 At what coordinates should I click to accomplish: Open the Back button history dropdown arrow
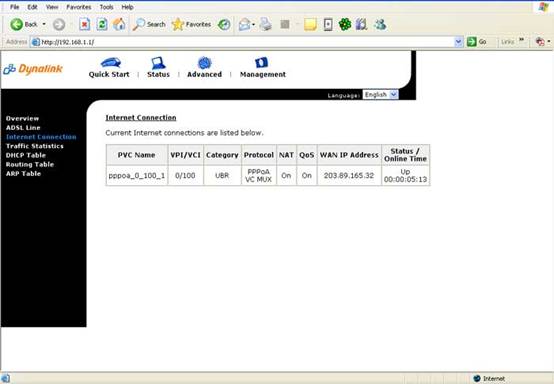point(44,24)
